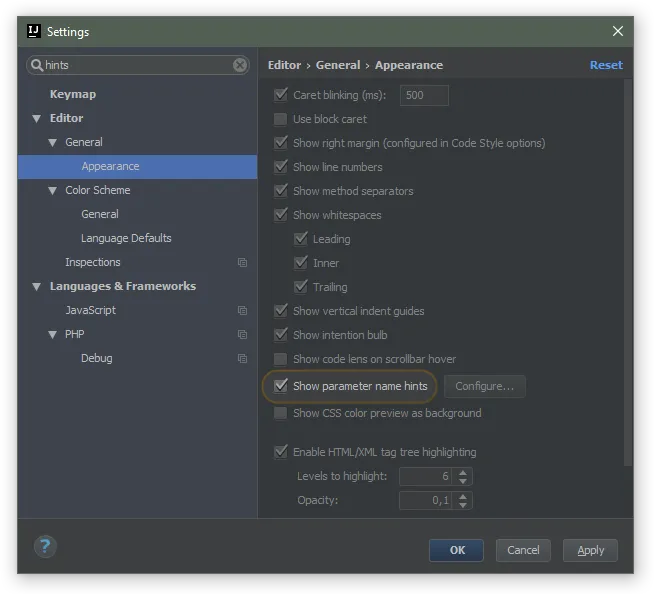Enable Show code lens on scrollbar hover

point(281,359)
